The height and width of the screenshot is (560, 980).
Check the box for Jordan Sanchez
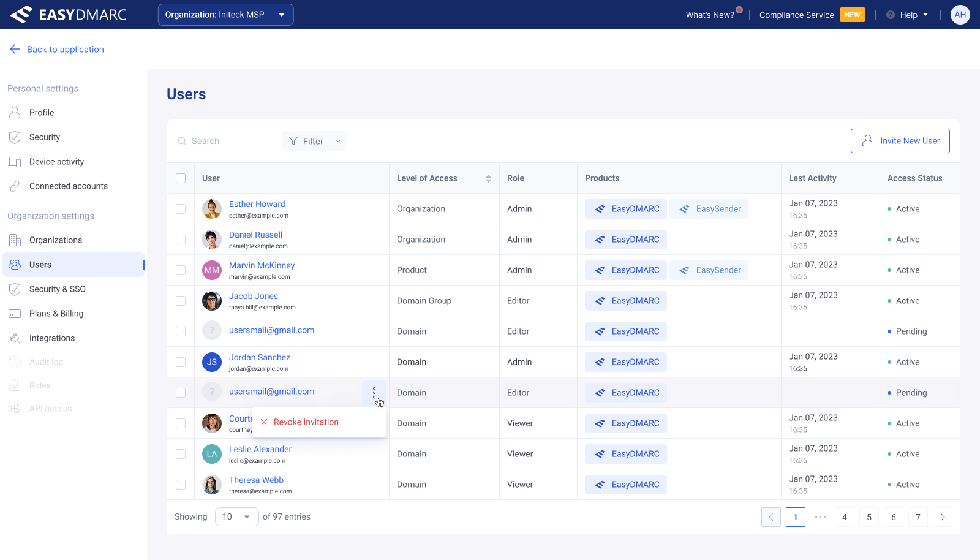pos(181,362)
